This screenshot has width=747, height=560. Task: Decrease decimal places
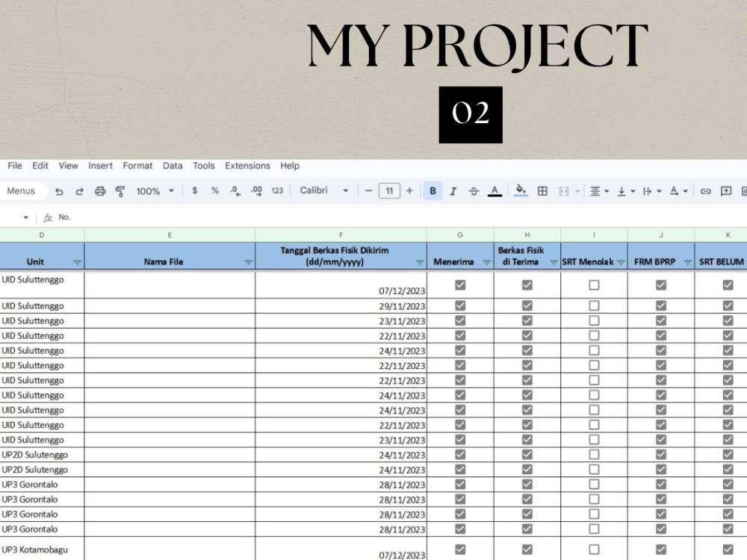[x=235, y=191]
